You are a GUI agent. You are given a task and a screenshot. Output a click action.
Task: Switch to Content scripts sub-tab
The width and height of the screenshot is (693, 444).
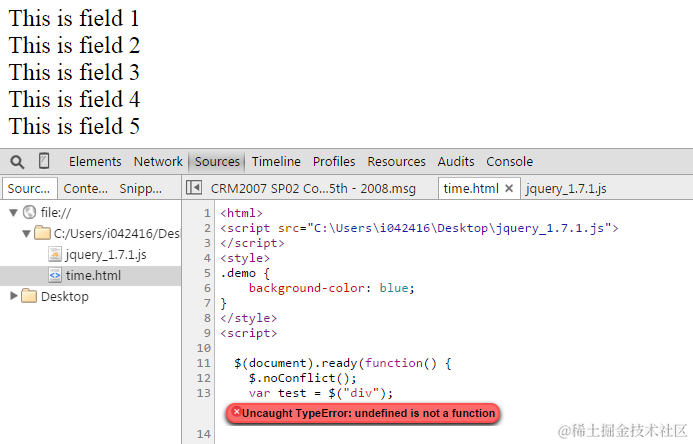(x=86, y=189)
